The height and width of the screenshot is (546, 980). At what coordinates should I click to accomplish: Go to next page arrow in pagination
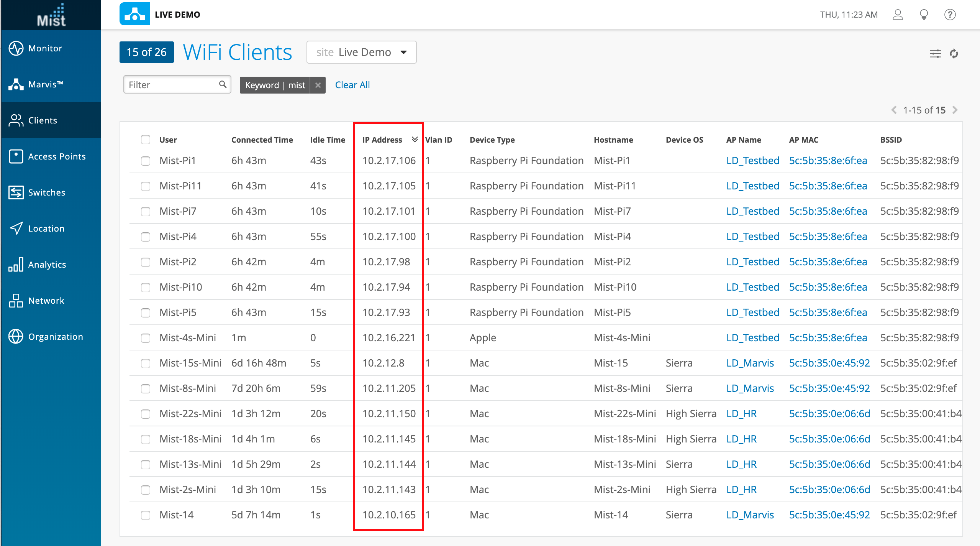[955, 110]
